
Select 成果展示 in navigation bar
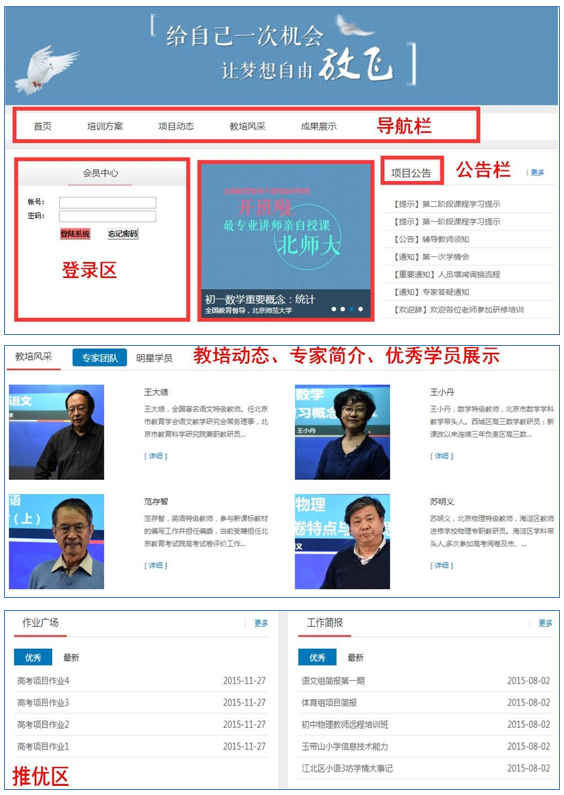click(319, 126)
